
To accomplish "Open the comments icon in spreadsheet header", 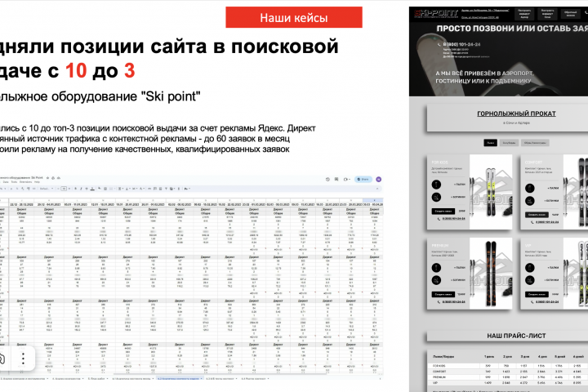I will pyautogui.click(x=336, y=180).
